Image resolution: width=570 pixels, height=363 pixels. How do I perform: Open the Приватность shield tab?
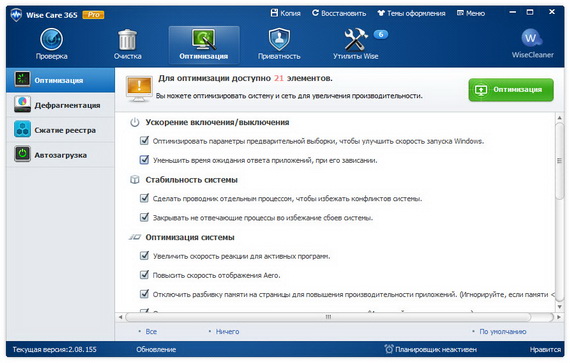(x=279, y=44)
